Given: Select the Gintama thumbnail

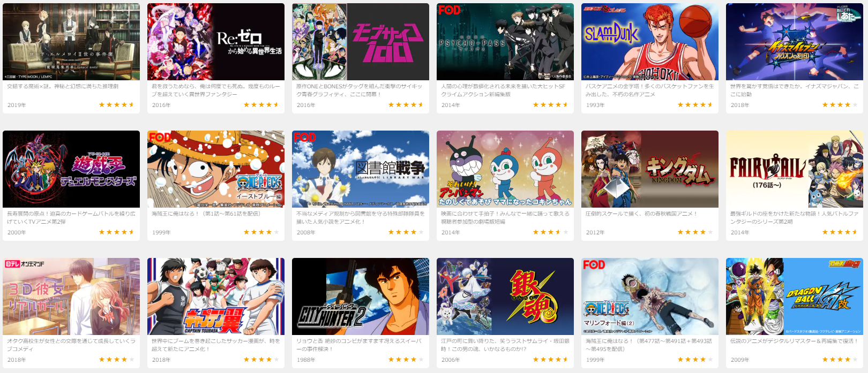Looking at the screenshot, I should [505, 296].
